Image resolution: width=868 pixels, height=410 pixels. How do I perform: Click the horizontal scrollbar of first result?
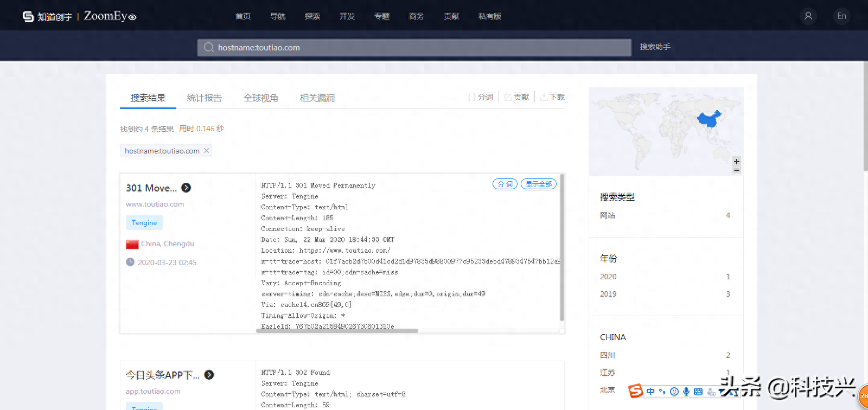tap(337, 331)
